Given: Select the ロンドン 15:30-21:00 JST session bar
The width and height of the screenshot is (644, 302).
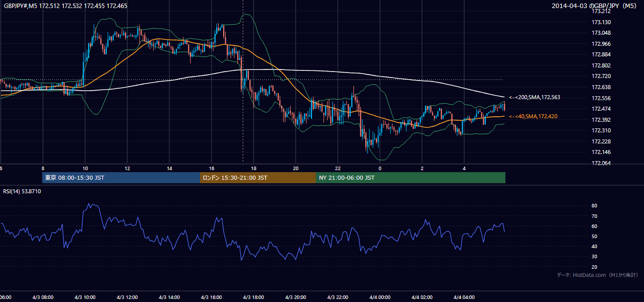Looking at the screenshot, I should 258,178.
